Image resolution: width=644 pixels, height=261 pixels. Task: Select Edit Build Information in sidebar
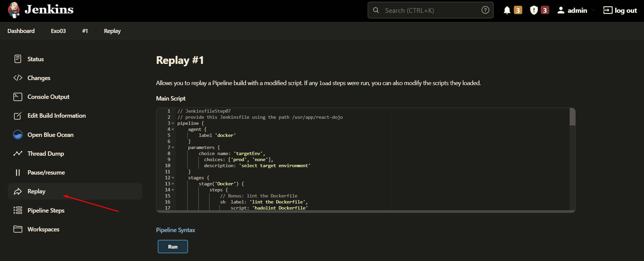(x=56, y=116)
